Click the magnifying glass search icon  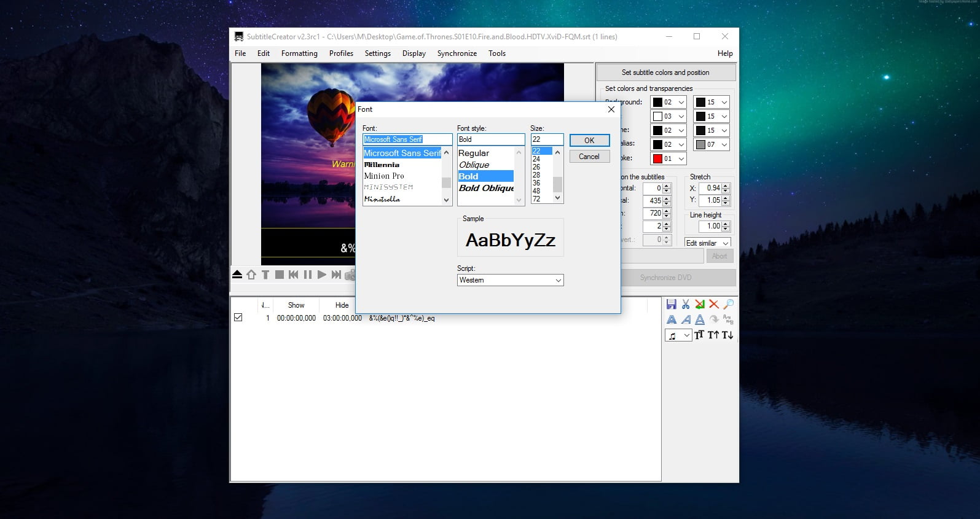click(x=728, y=304)
